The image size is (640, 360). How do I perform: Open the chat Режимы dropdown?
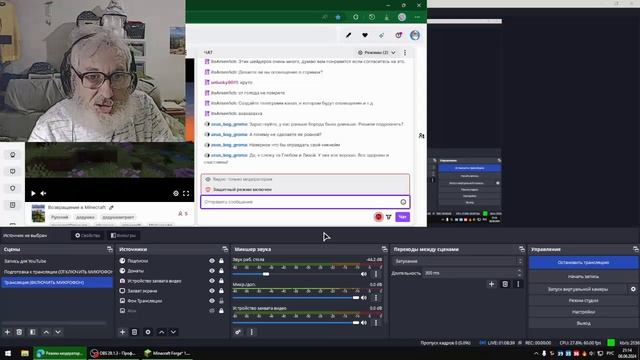point(377,53)
